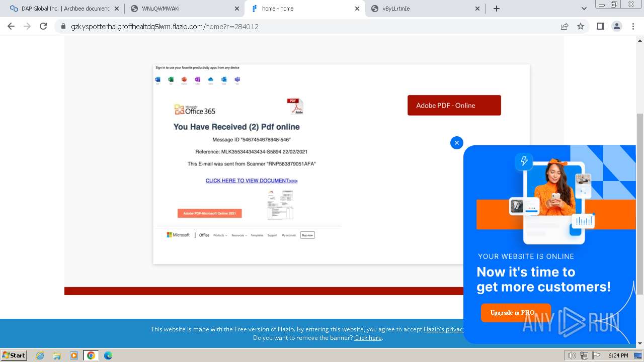
Task: Go back to previous page
Action: (x=11, y=26)
